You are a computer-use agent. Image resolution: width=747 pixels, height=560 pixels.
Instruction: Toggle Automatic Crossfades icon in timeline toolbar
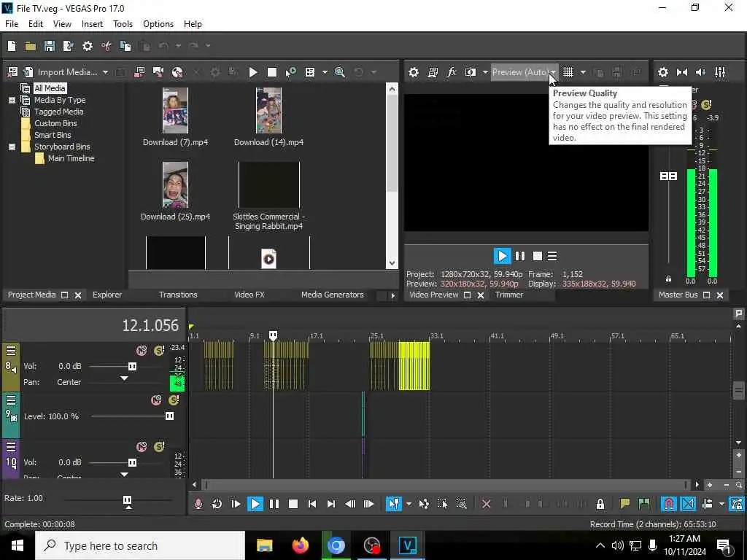click(688, 504)
